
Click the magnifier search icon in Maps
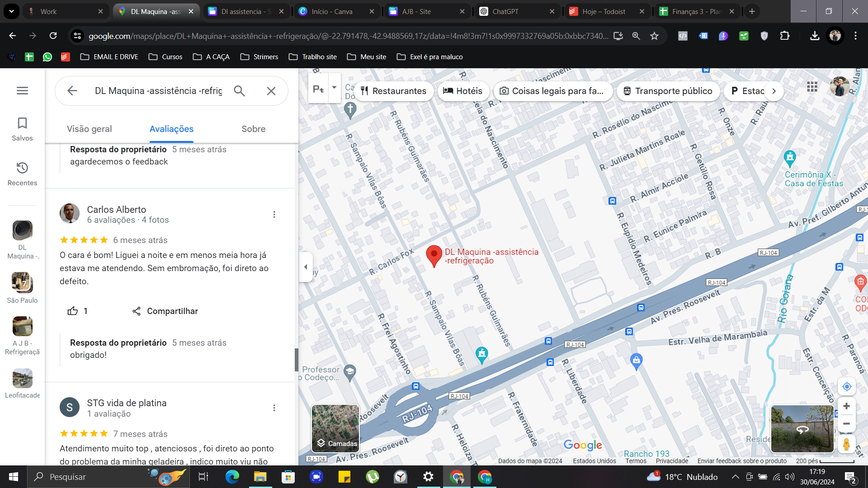(x=240, y=91)
